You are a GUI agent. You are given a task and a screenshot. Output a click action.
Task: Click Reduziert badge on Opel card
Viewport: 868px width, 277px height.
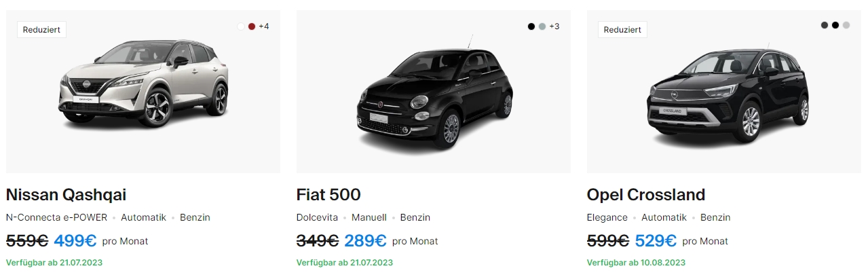(622, 29)
